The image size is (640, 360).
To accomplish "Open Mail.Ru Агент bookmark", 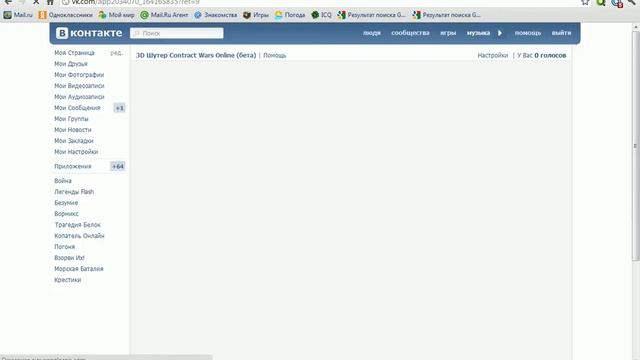I will coord(164,15).
